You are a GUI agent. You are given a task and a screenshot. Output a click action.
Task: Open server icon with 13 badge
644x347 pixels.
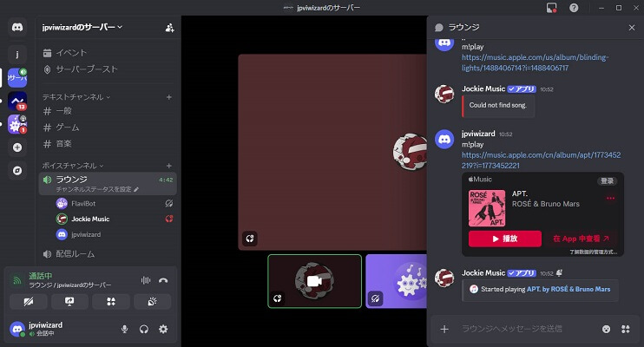point(17,101)
